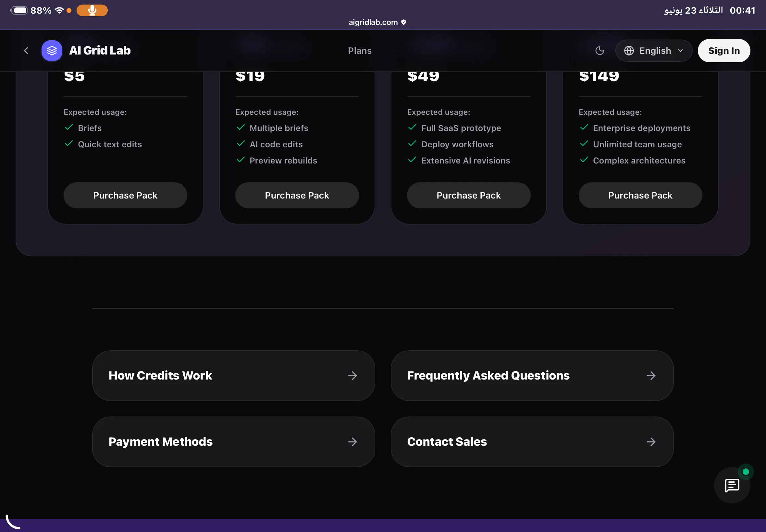
Task: Click the arrow on How Credits Work
Action: click(352, 376)
